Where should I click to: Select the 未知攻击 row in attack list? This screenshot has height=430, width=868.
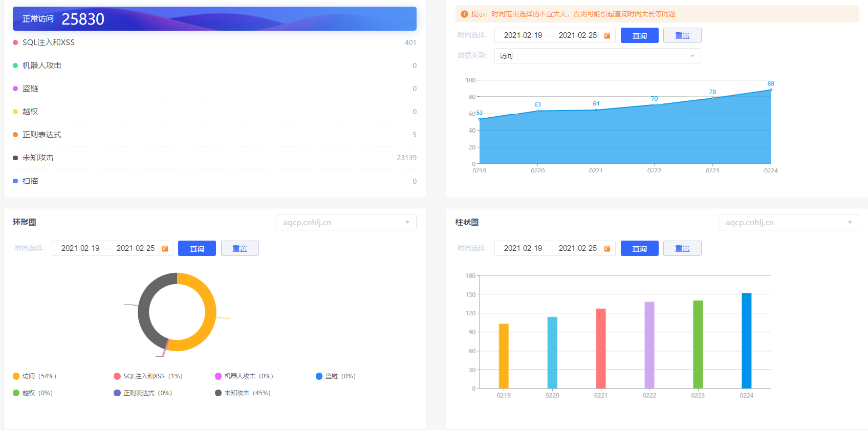tap(214, 158)
